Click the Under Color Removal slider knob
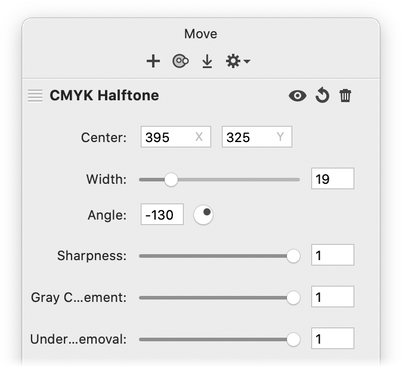This screenshot has height=386, width=402. pyautogui.click(x=293, y=340)
